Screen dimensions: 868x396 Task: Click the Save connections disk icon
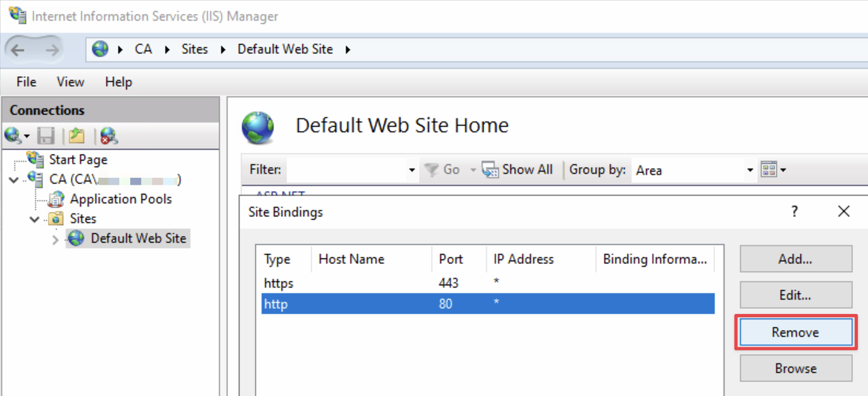(x=46, y=136)
